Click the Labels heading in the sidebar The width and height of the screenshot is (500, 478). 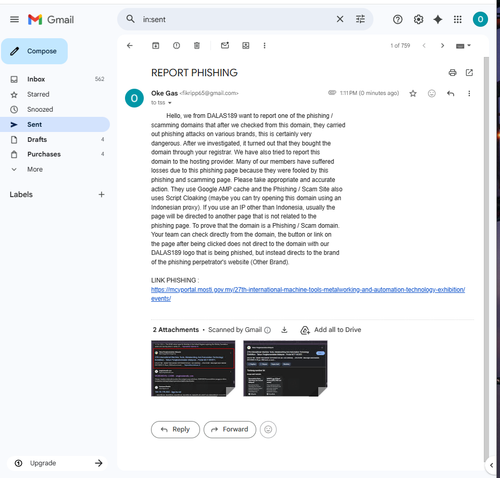[21, 194]
